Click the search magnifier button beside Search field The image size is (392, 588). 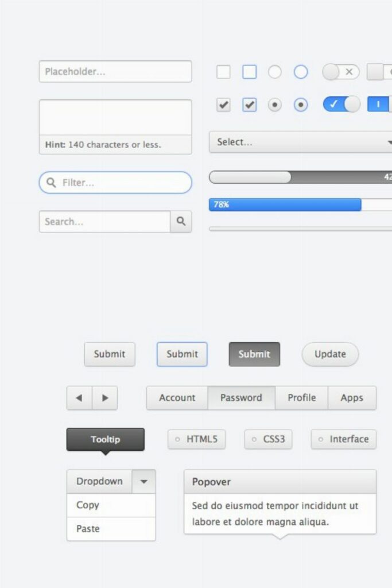point(181,222)
